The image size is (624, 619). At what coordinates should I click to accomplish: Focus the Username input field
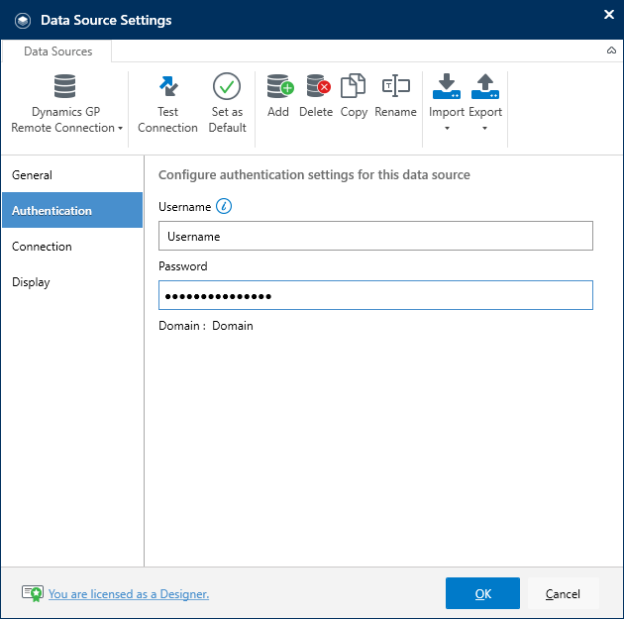tap(375, 236)
